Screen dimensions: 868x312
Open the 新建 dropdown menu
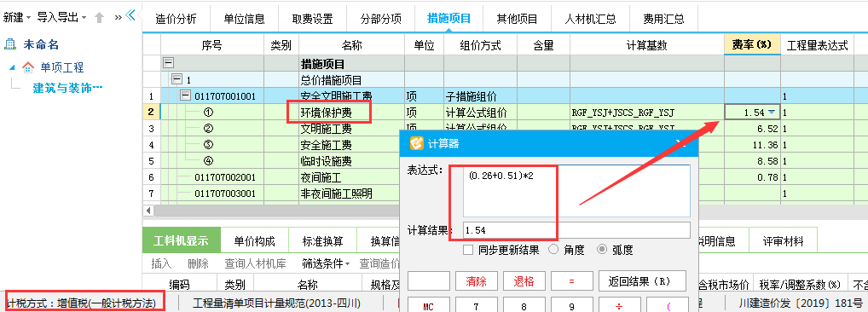click(16, 18)
